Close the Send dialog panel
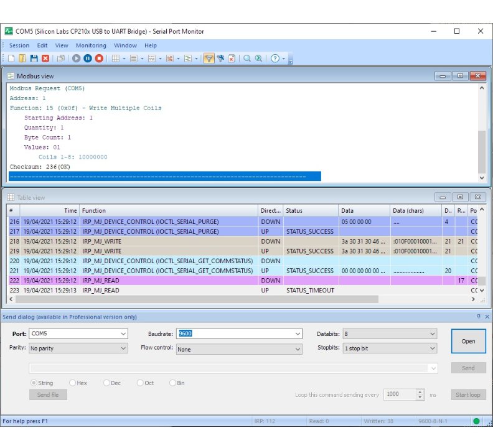 [487, 317]
